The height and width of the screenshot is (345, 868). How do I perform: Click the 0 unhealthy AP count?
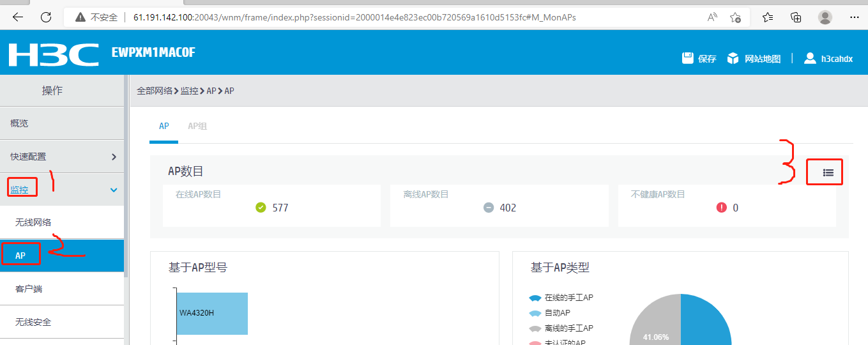coord(736,208)
